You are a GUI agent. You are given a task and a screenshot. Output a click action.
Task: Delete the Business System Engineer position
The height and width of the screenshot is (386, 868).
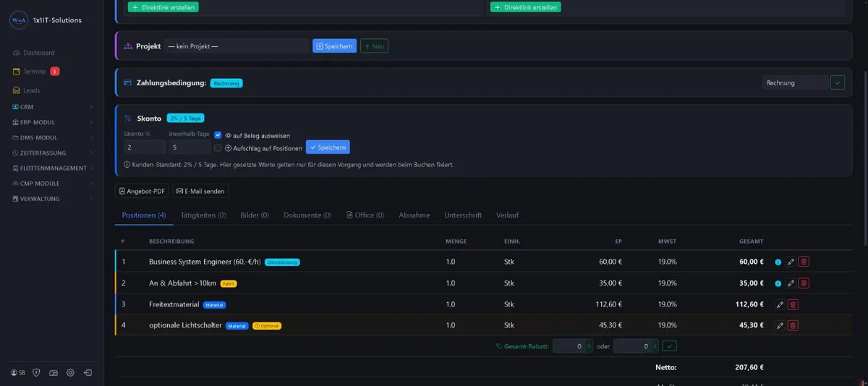(x=804, y=262)
